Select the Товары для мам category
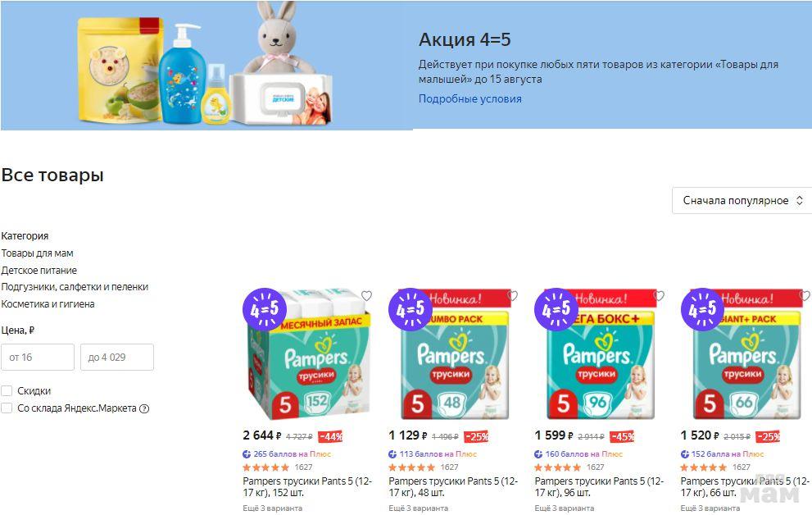 click(38, 253)
